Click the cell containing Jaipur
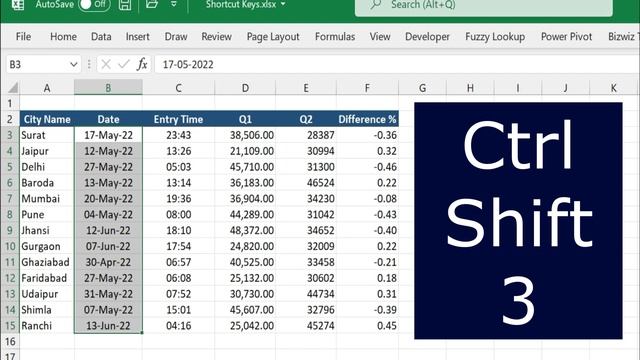The width and height of the screenshot is (640, 360). [x=47, y=151]
